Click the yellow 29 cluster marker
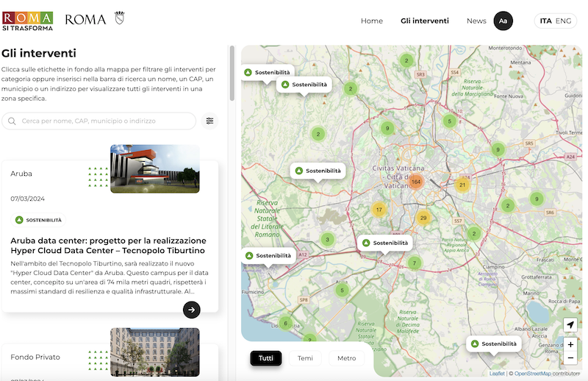Screen dimensions: 588x381 [423, 218]
